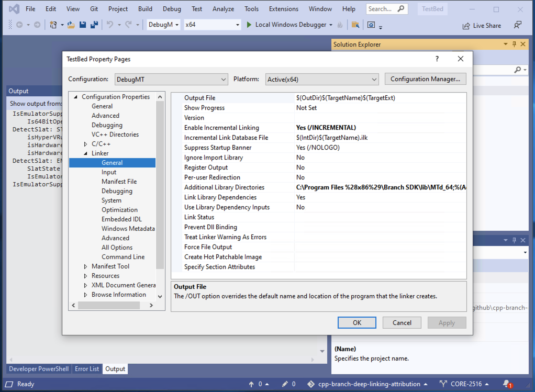Click the pending changes pencil icon
This screenshot has width=535, height=392.
point(285,384)
